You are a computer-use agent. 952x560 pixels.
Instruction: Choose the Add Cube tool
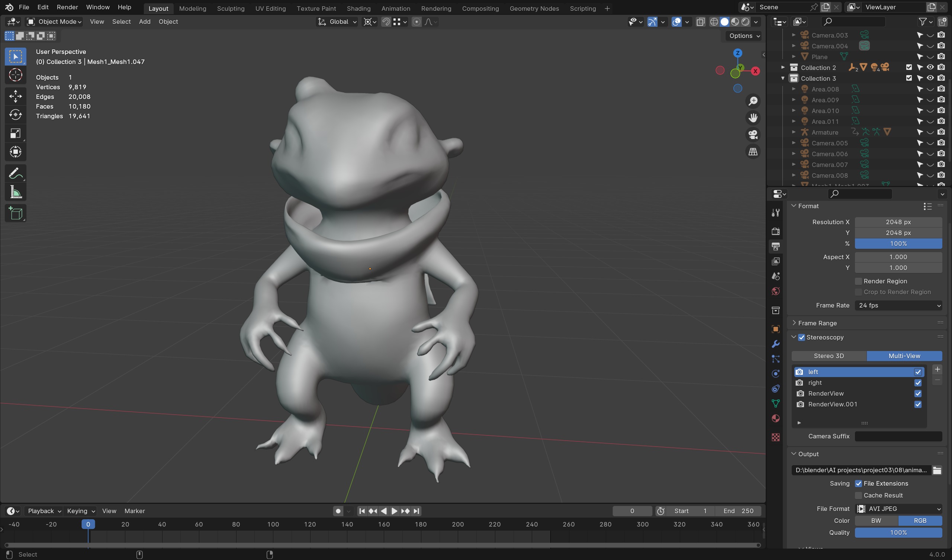click(x=16, y=213)
